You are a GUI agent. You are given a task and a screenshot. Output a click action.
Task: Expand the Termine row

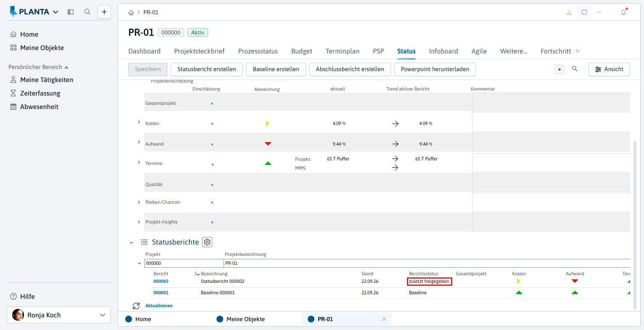coord(139,162)
